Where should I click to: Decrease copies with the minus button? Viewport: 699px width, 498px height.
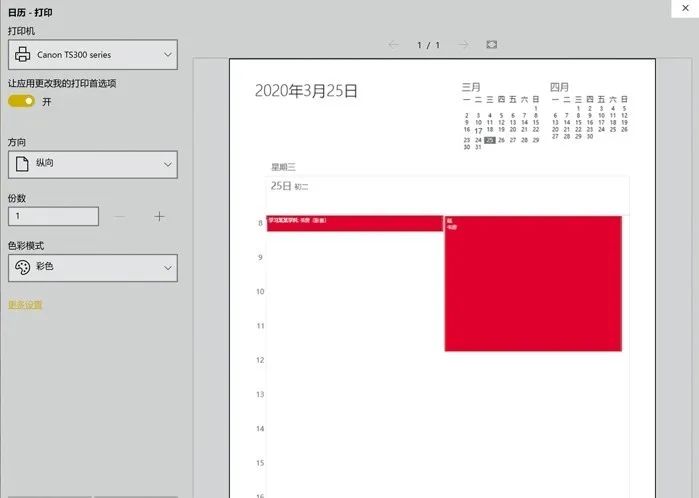pyautogui.click(x=120, y=216)
